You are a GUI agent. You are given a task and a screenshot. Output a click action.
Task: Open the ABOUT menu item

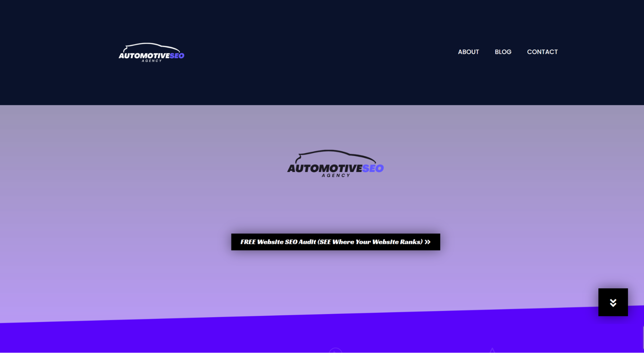tap(468, 52)
